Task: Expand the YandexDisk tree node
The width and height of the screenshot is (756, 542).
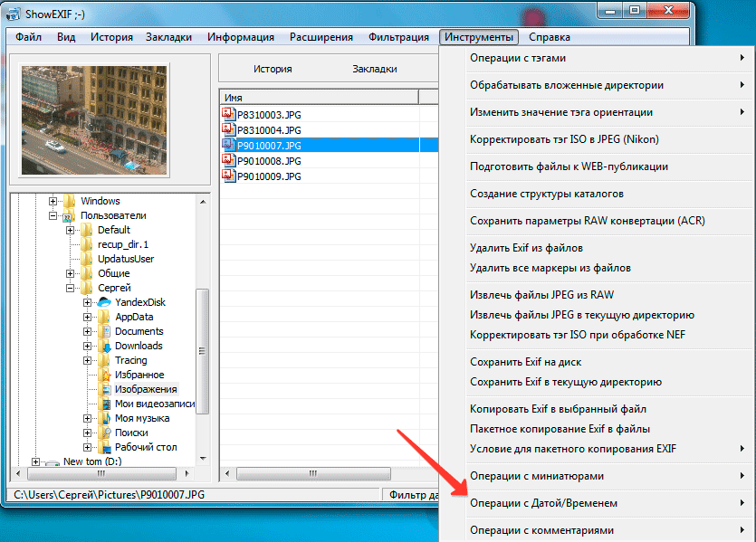Action: [87, 302]
